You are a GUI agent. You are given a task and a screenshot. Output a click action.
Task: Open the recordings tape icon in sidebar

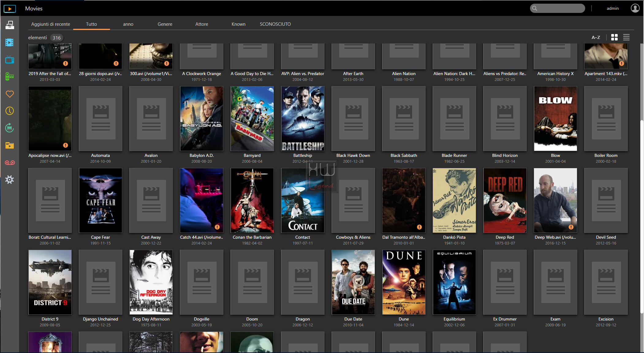pyautogui.click(x=9, y=162)
